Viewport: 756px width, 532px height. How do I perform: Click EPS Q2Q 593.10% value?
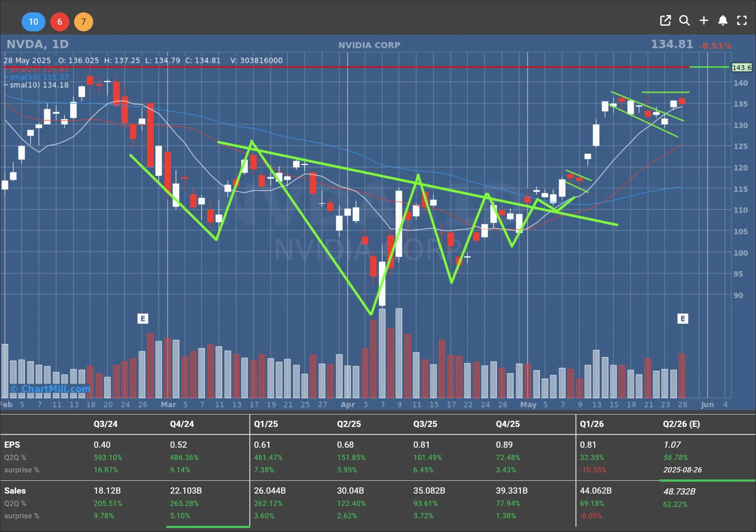108,457
